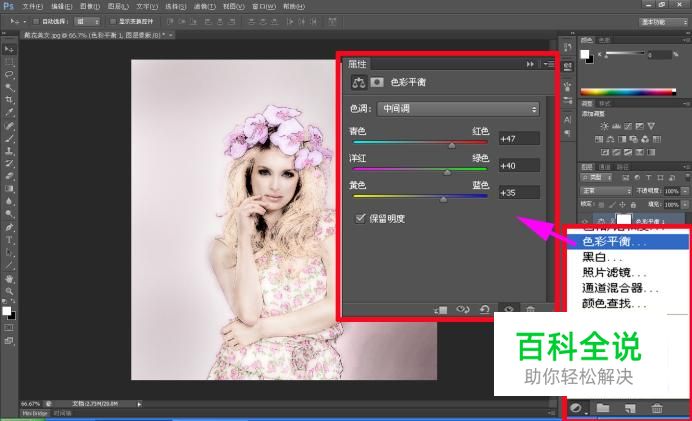Click the reset adjustment icon in Properties panel
The width and height of the screenshot is (692, 421).
(485, 310)
